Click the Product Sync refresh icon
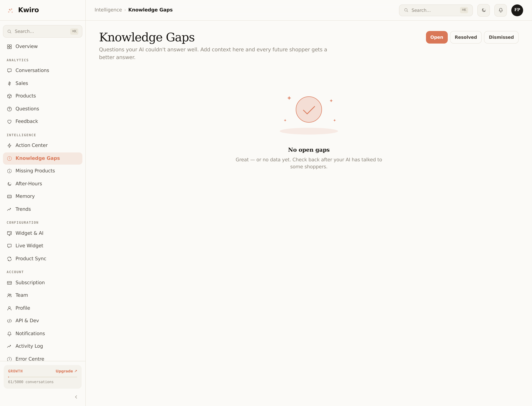 pos(9,259)
